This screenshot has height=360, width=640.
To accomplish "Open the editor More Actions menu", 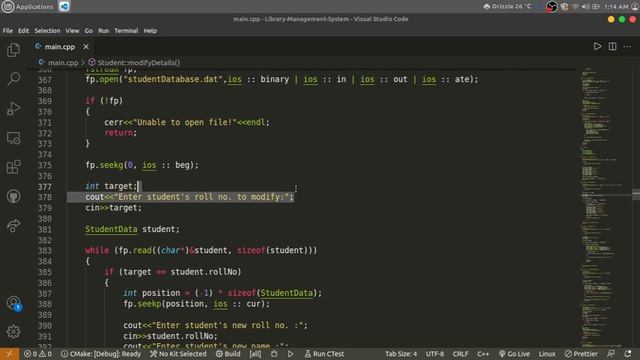I will (x=627, y=47).
